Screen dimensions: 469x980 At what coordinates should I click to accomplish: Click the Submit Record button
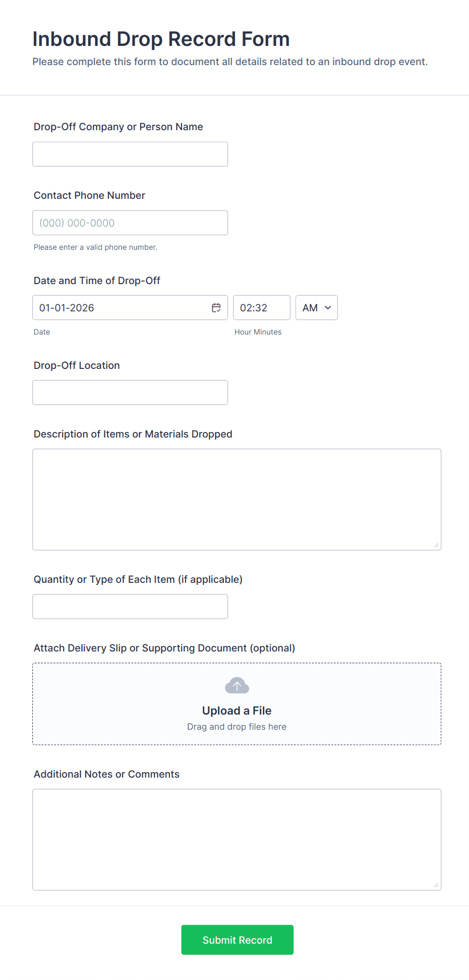tap(237, 940)
